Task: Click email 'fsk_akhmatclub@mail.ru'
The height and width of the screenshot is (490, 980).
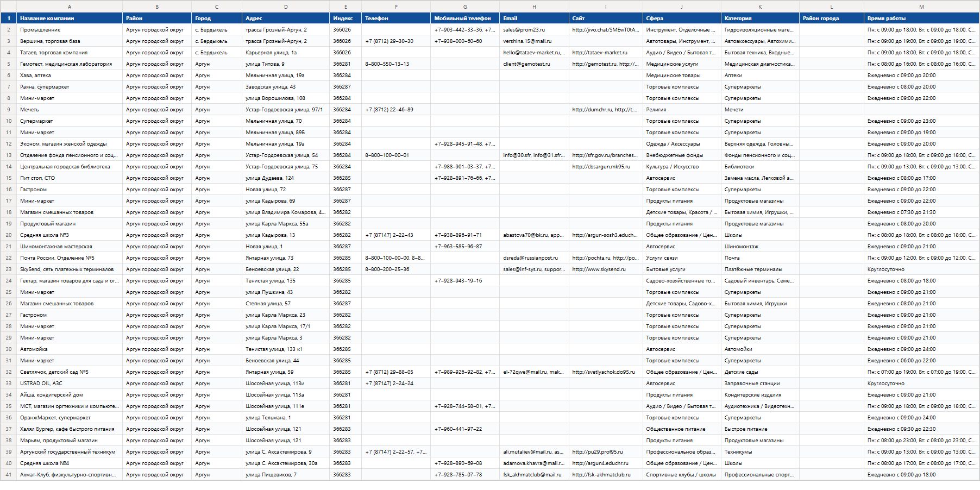Action: click(534, 474)
